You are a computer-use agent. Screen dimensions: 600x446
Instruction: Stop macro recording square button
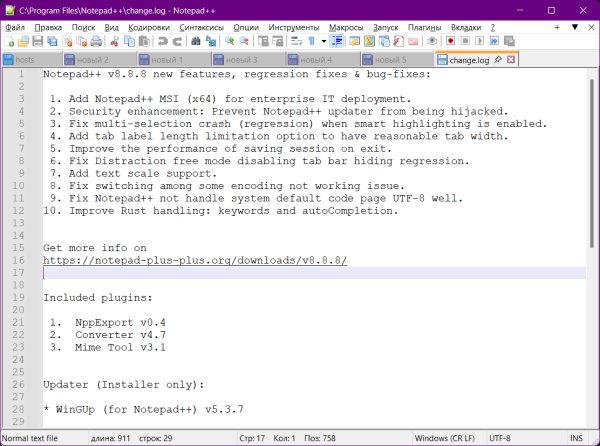(x=465, y=41)
